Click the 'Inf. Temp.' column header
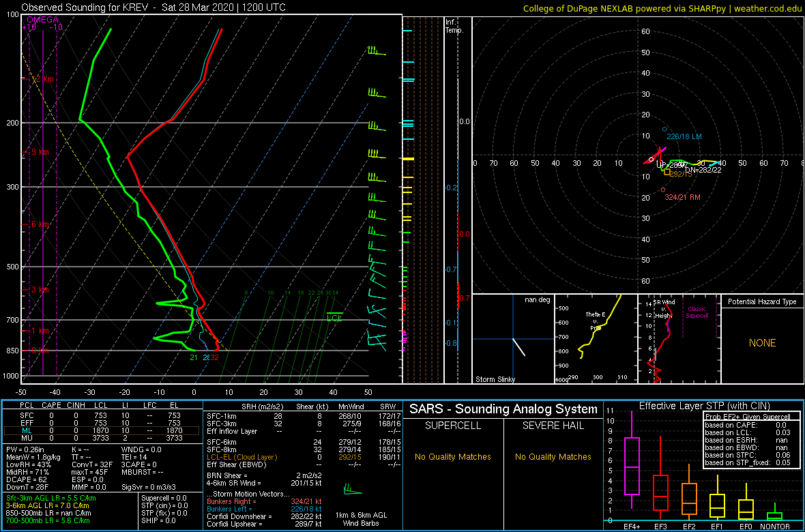805x532 pixels. tap(455, 26)
